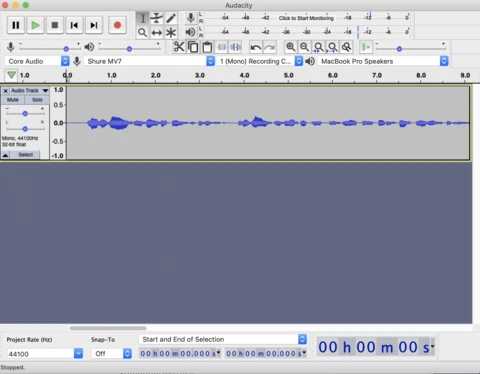Select the Draw (pencil) tool
Image resolution: width=480 pixels, height=374 pixels.
click(171, 18)
